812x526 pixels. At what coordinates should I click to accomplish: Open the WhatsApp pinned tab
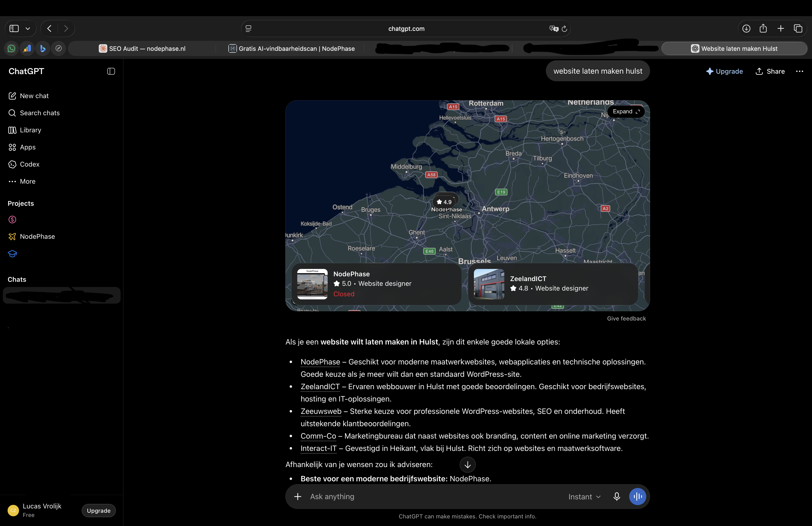11,48
